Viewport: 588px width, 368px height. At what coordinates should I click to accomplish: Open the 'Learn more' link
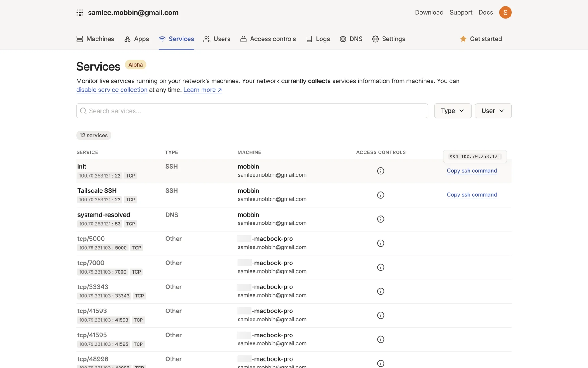pyautogui.click(x=202, y=90)
